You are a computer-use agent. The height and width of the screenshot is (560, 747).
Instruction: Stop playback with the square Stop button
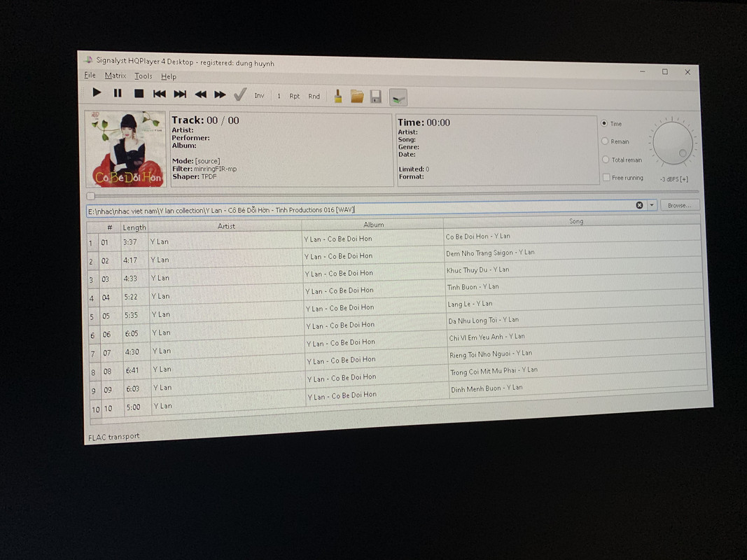[x=139, y=94]
